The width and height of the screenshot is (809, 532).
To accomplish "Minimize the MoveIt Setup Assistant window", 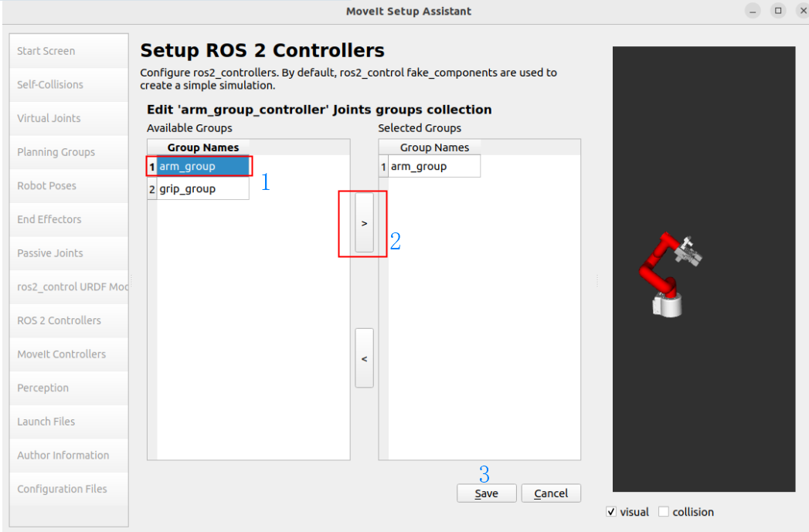I will [x=753, y=11].
